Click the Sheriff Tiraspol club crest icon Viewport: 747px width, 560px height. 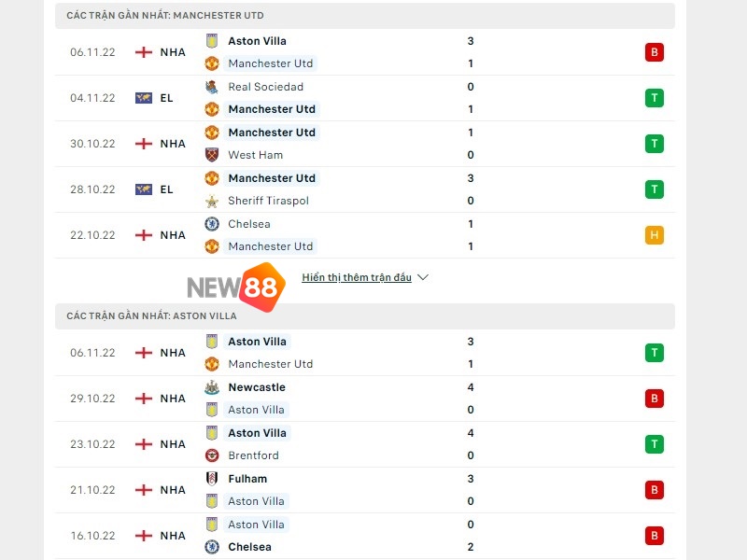(x=211, y=201)
